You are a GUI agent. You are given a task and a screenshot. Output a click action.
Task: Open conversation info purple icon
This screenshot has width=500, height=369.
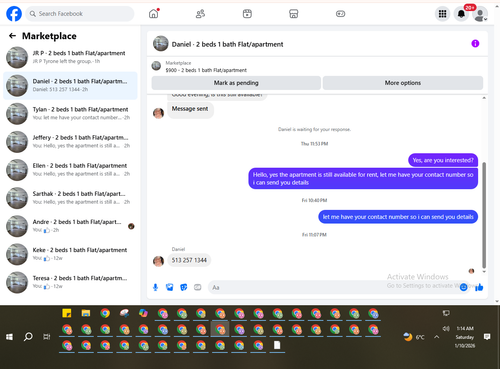pos(475,44)
